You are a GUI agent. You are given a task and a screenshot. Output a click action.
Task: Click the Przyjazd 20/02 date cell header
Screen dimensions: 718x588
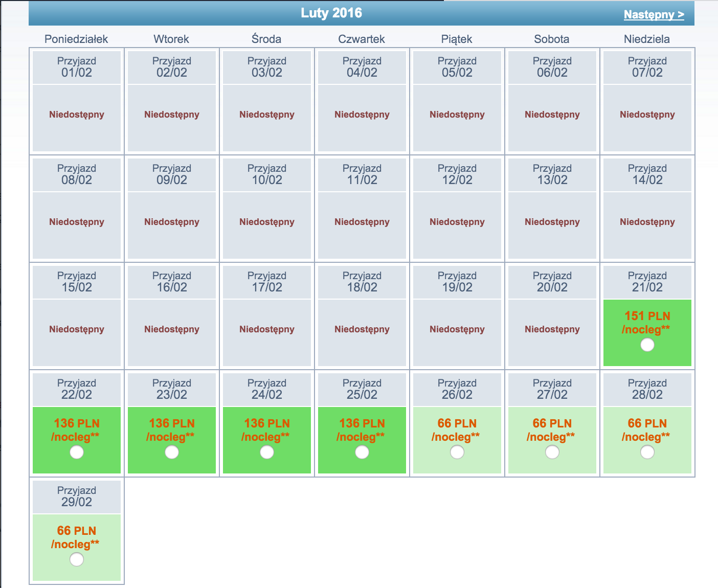coord(552,282)
